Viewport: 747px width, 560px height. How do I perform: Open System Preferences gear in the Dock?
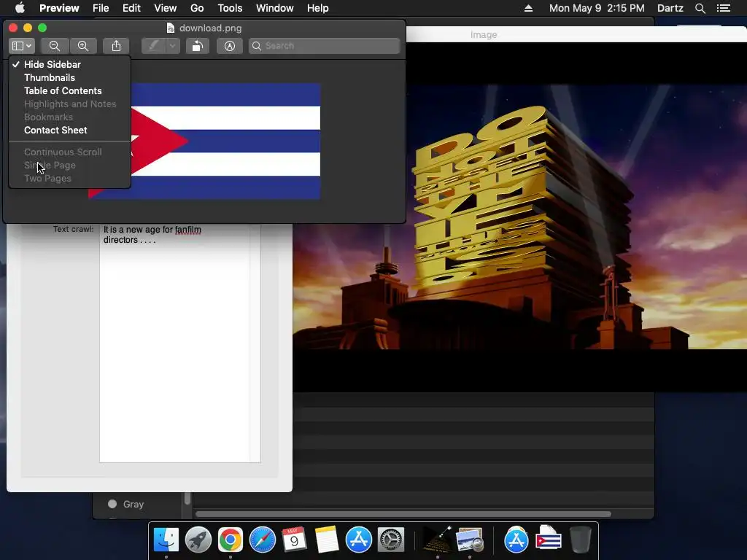[x=391, y=540]
